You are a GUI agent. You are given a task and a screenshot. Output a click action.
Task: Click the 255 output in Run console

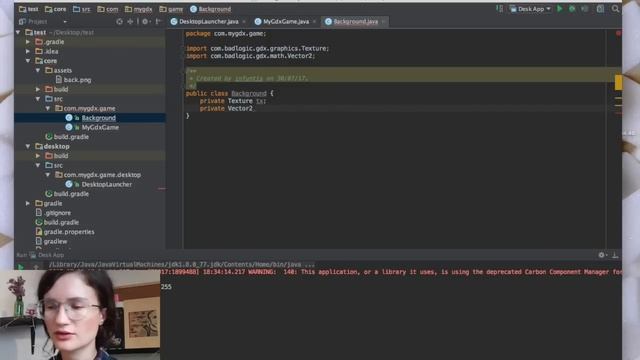click(x=166, y=287)
